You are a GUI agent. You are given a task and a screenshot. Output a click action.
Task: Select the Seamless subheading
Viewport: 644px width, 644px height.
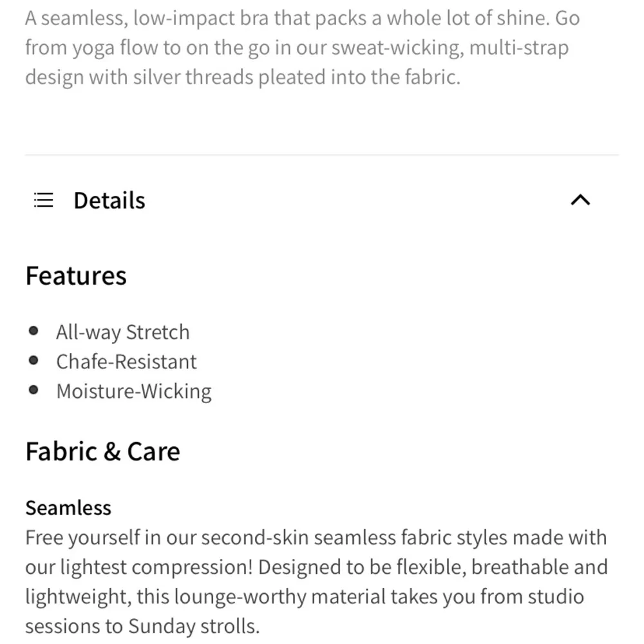pyautogui.click(x=68, y=507)
